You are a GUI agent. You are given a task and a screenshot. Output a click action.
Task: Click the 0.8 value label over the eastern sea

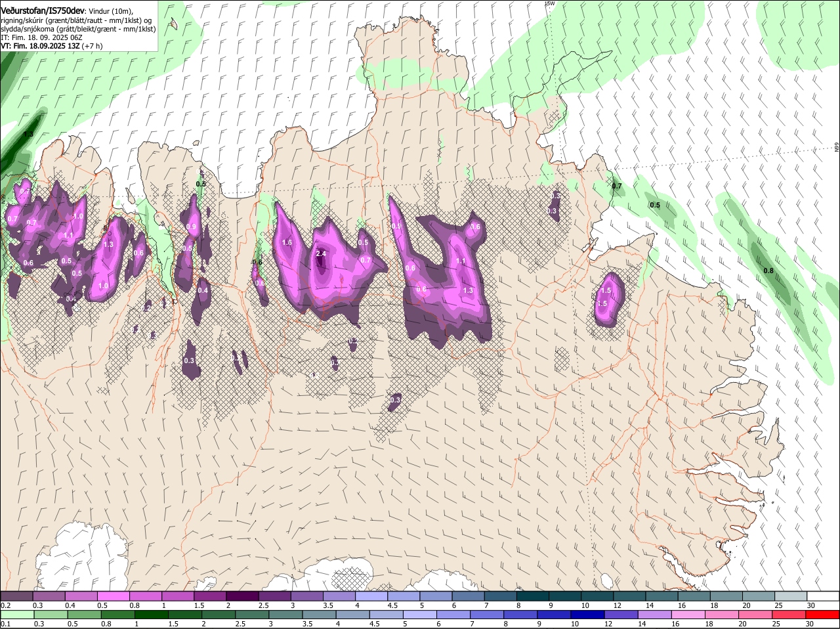coord(768,271)
